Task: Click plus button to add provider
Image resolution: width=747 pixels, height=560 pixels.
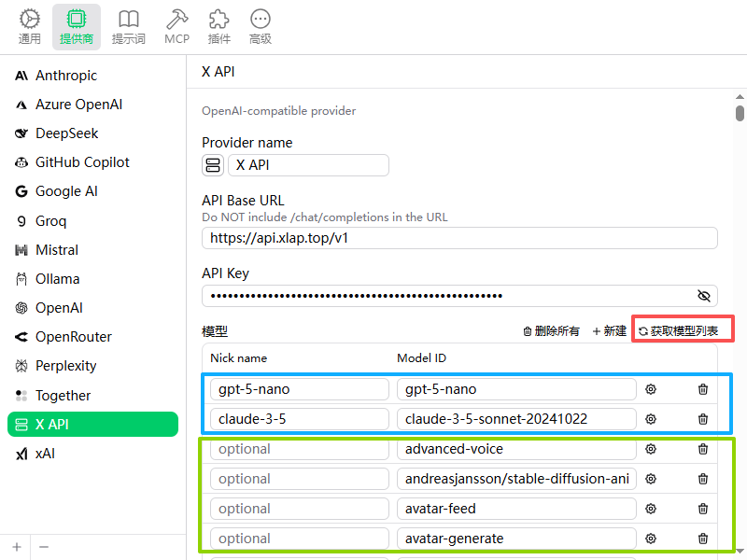Action: [17, 547]
